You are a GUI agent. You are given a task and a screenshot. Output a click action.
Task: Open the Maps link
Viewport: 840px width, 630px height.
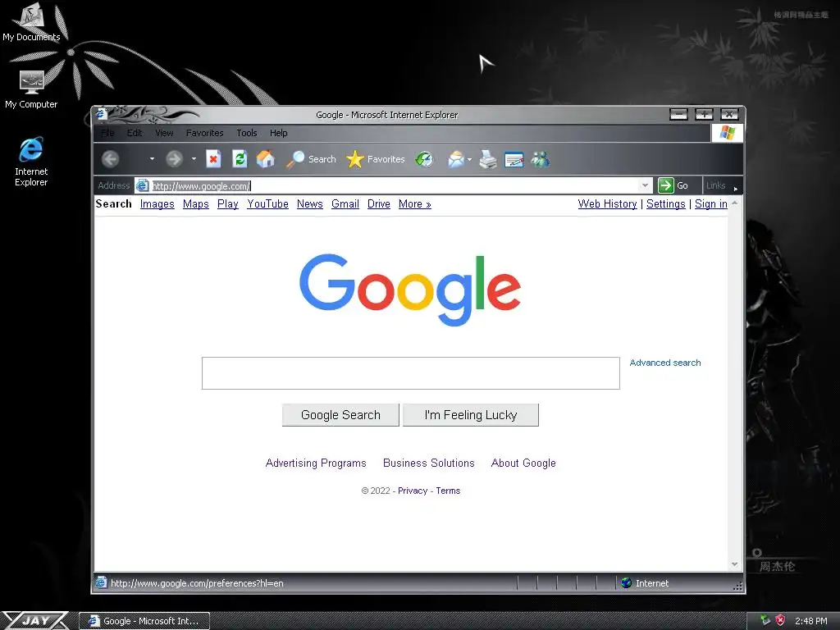point(195,204)
